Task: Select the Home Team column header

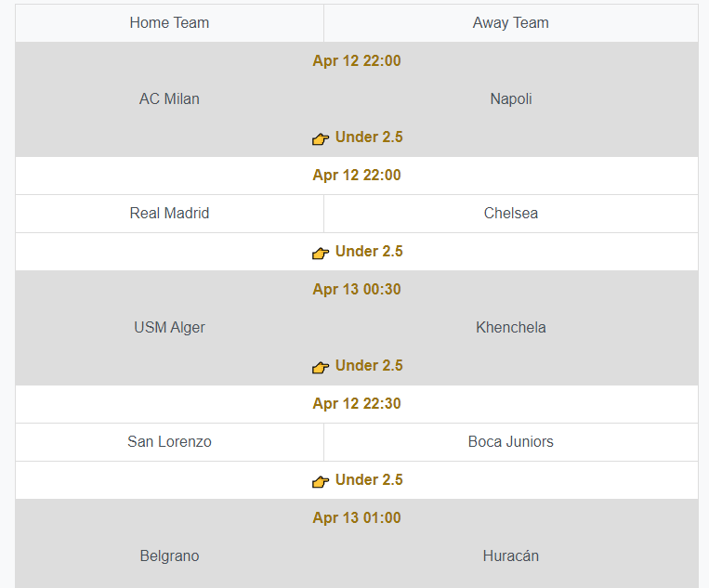Action: click(169, 23)
